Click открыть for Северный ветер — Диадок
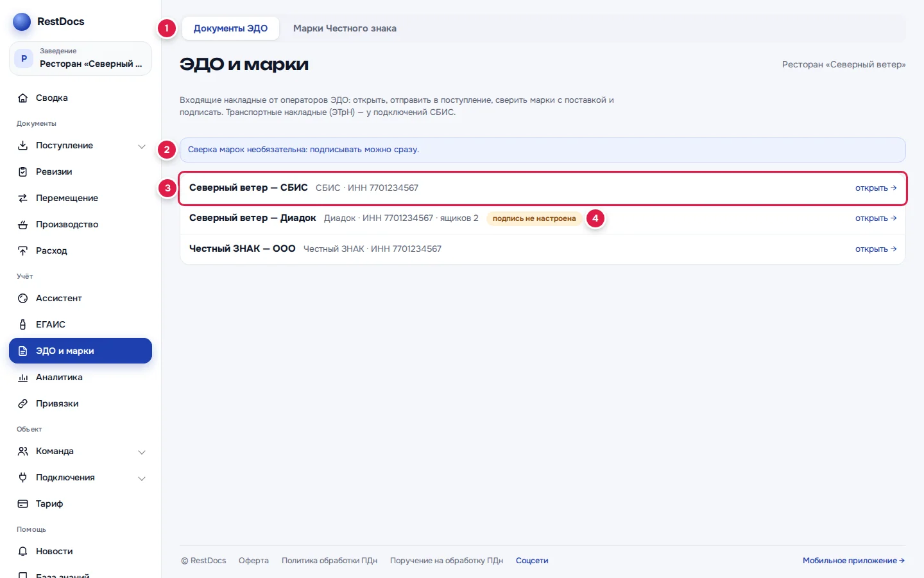This screenshot has height=578, width=924. click(x=876, y=218)
